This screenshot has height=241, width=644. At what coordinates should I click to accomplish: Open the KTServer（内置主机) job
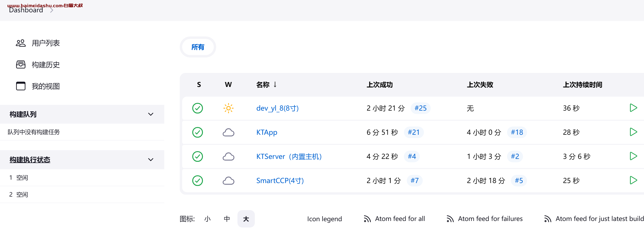[x=289, y=156]
